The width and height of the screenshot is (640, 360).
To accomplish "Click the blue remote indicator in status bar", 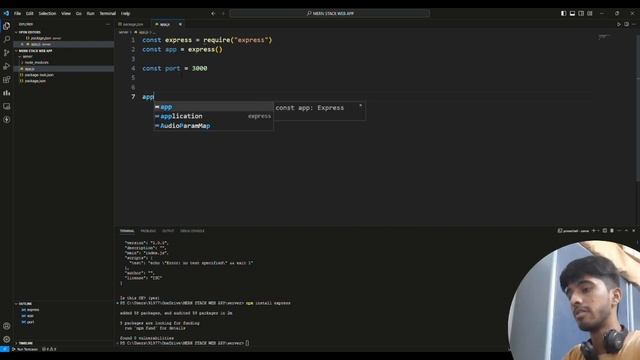I will (4, 349).
